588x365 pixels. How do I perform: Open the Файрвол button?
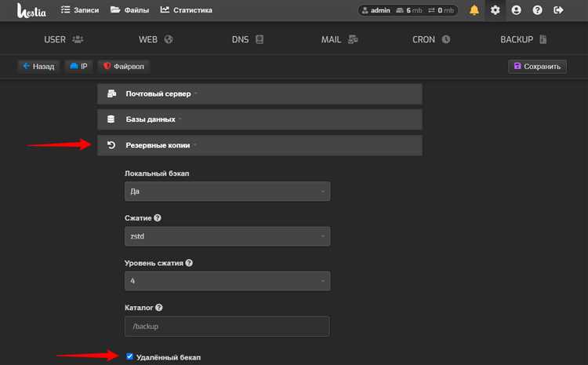coord(124,67)
